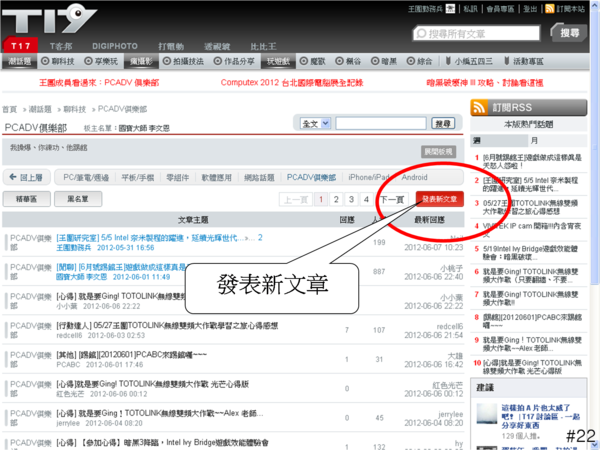Open the 軟體應用 sub-board link

[217, 178]
